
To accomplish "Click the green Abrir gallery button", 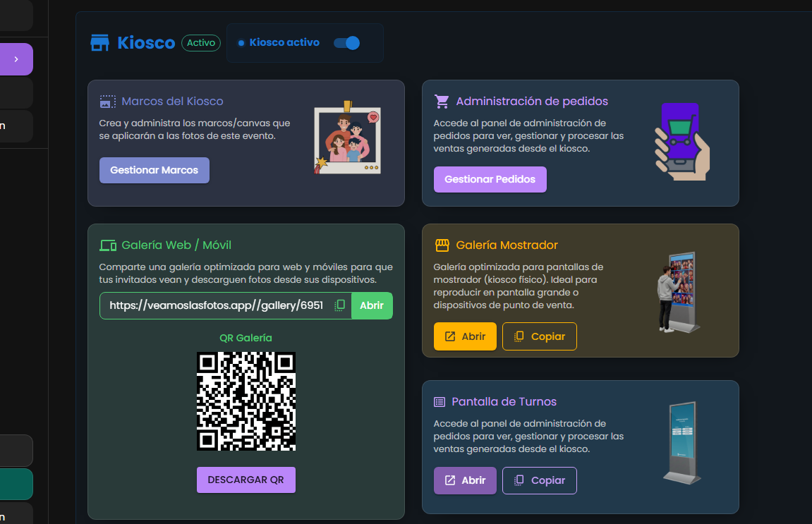I will [x=372, y=305].
